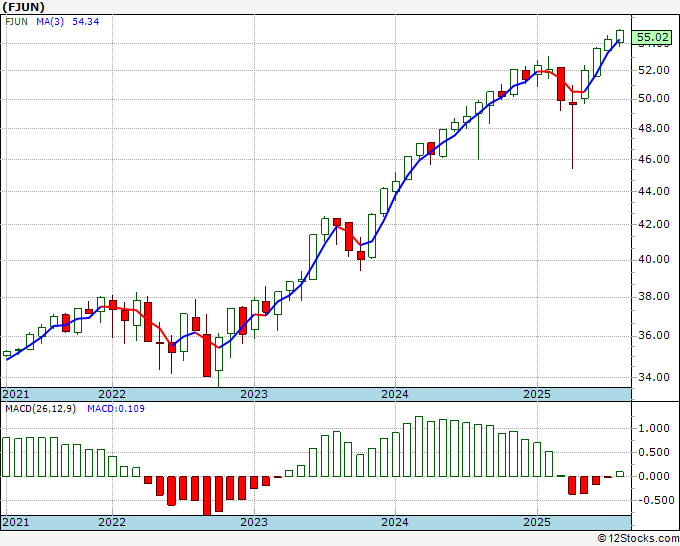Image resolution: width=680 pixels, height=546 pixels.
Task: Click the 50.00 price axis label
Action: [654, 98]
